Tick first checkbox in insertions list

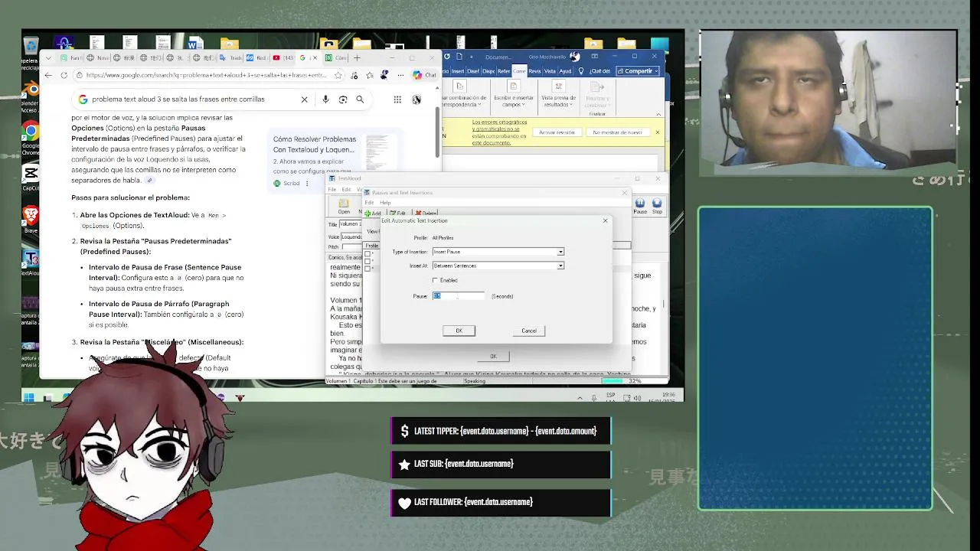[x=367, y=254]
